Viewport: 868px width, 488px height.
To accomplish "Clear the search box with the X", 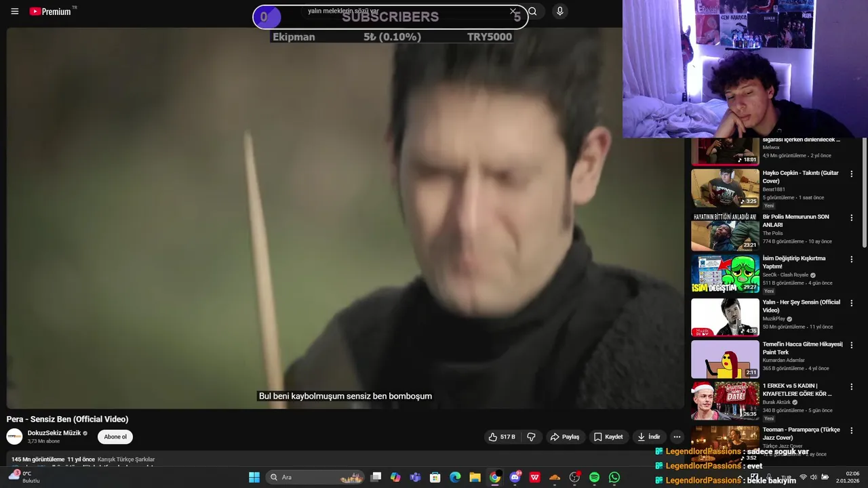I will click(x=513, y=12).
